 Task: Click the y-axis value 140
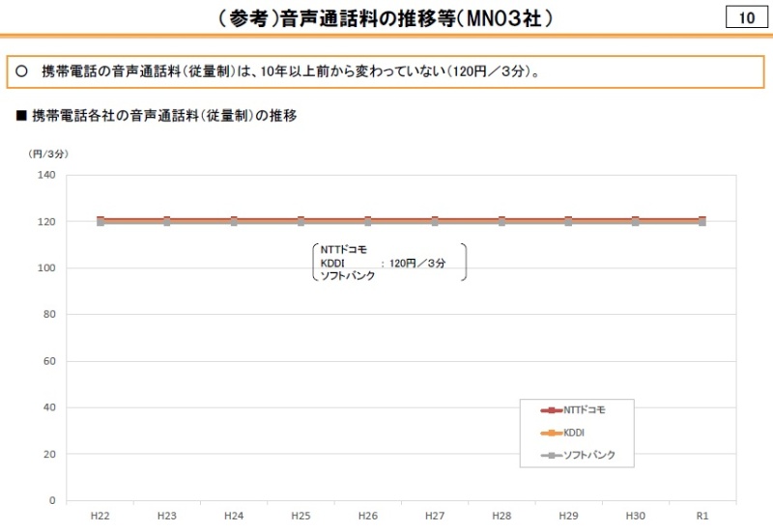click(x=46, y=175)
